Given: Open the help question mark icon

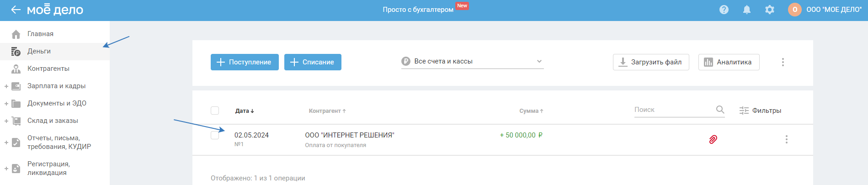Looking at the screenshot, I should coord(724,10).
